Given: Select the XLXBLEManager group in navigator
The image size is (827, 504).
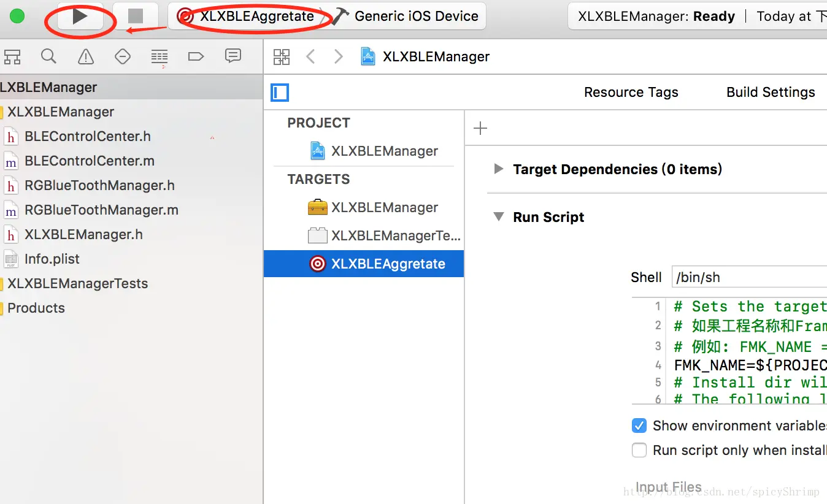Looking at the screenshot, I should tap(60, 112).
